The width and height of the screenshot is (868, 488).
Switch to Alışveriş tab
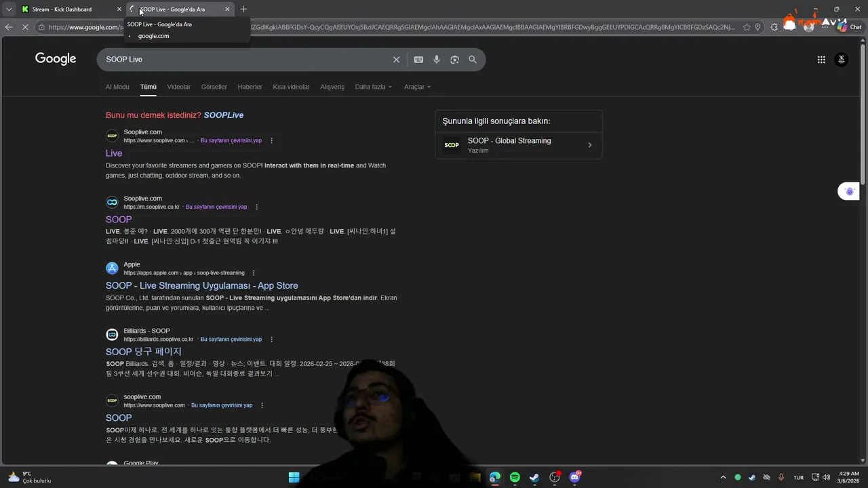pos(332,87)
